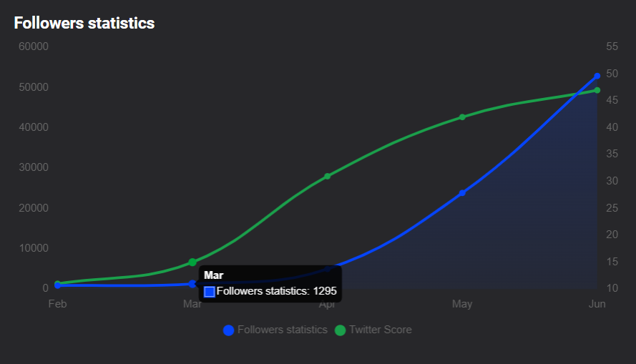
Task: Click the 30000 left axis label
Action: pos(34,167)
